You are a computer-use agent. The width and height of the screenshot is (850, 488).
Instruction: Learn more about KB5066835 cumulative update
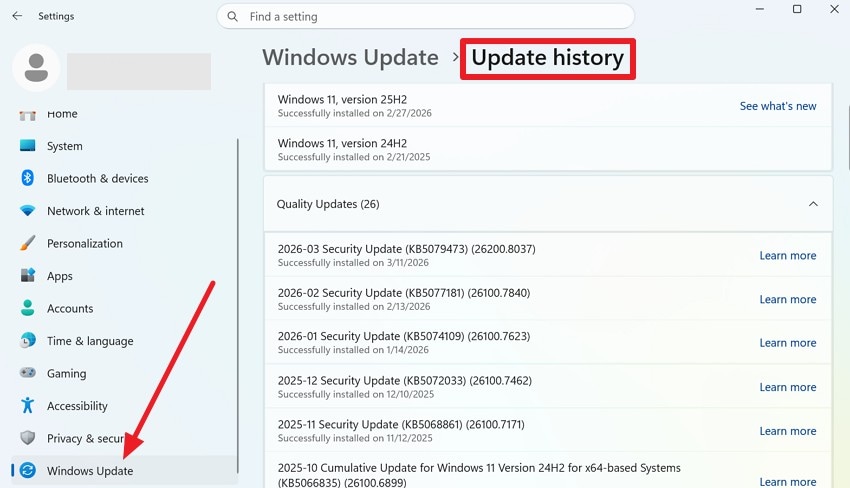pos(788,481)
